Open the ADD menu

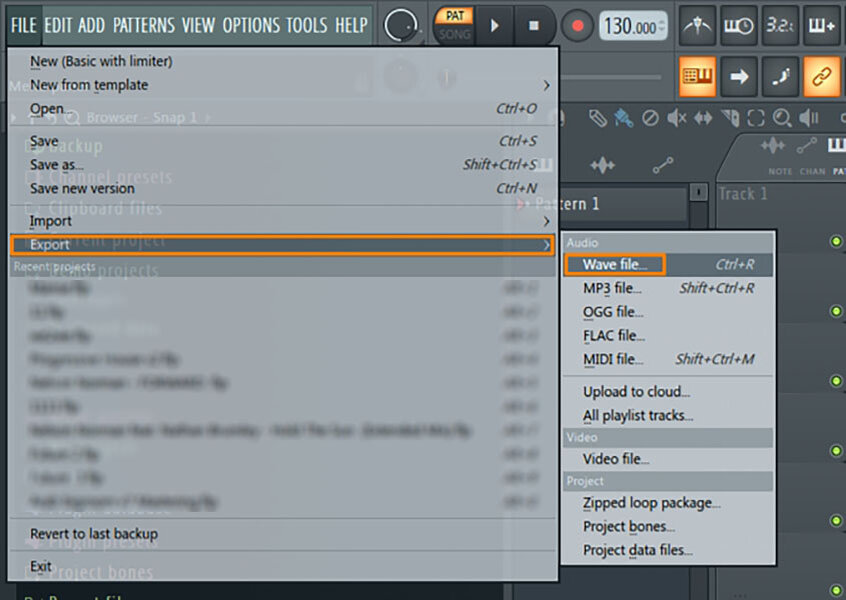tap(91, 25)
